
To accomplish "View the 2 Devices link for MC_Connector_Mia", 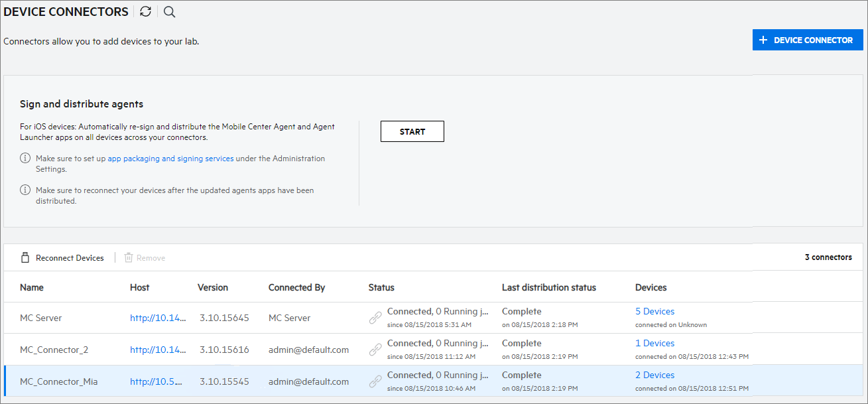I will 654,375.
